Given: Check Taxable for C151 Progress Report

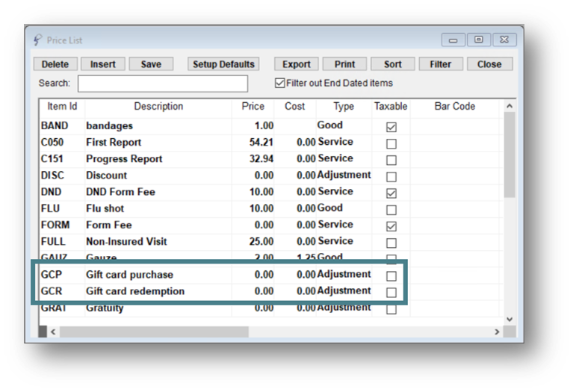Looking at the screenshot, I should 391,160.
